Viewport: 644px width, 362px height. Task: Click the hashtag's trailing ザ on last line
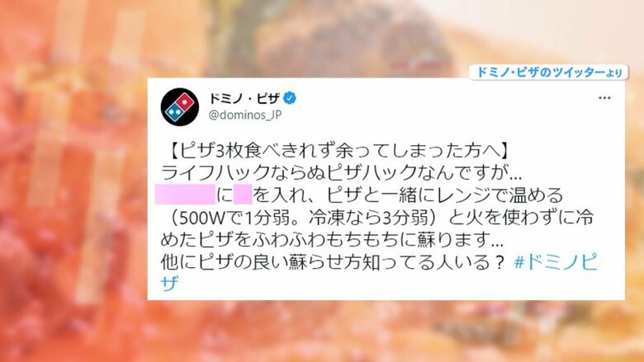tap(170, 283)
